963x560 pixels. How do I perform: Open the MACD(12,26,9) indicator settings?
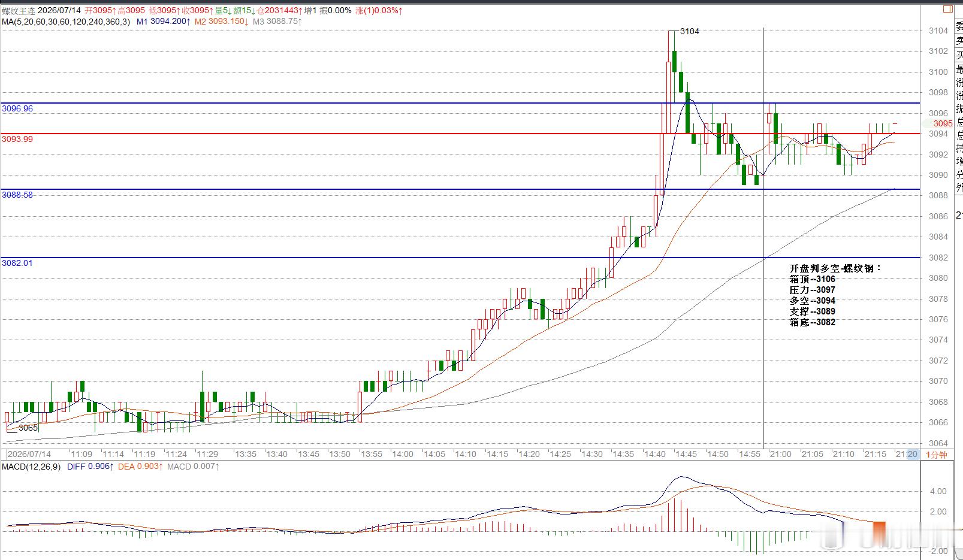coord(31,467)
